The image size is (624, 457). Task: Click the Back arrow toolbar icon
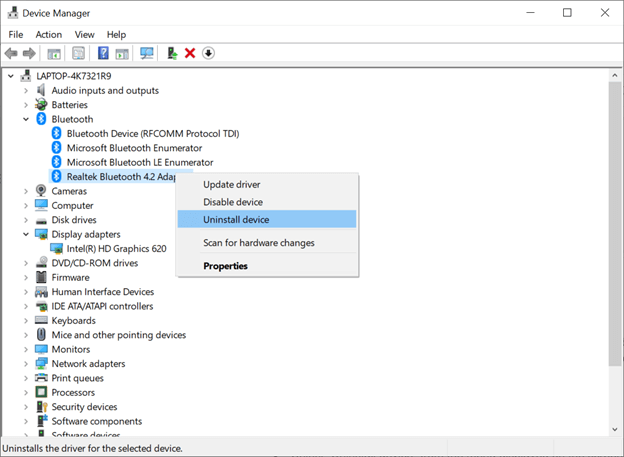coord(11,53)
